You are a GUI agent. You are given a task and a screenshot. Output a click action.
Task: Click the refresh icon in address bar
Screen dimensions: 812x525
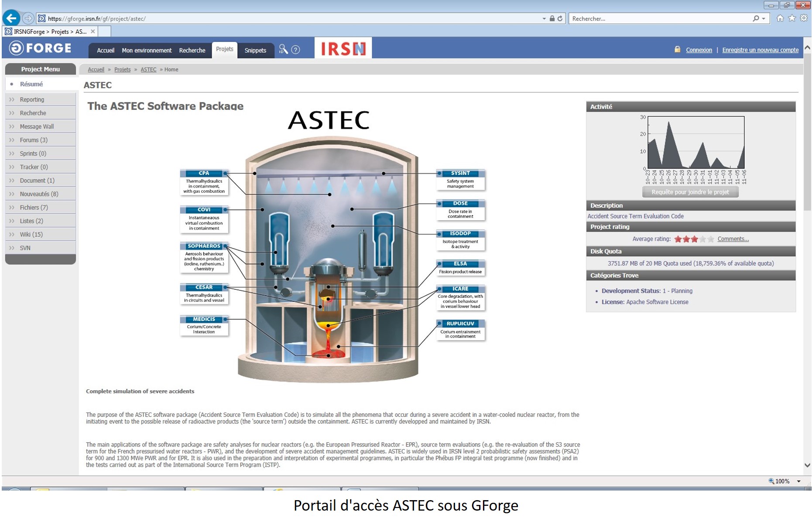coord(560,19)
